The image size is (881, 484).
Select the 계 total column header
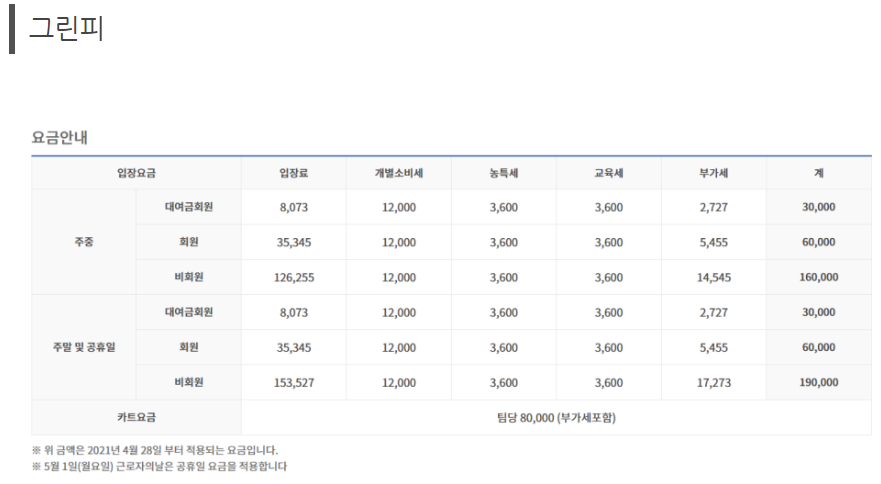[x=819, y=173]
